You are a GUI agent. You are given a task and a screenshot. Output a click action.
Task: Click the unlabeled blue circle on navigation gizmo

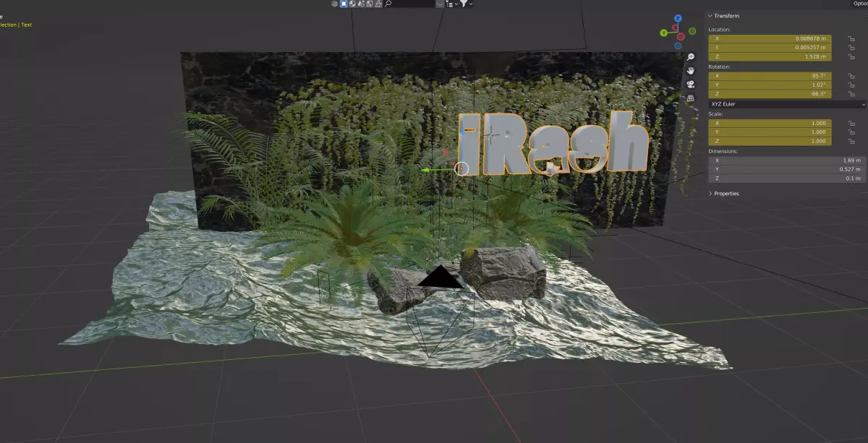click(678, 46)
